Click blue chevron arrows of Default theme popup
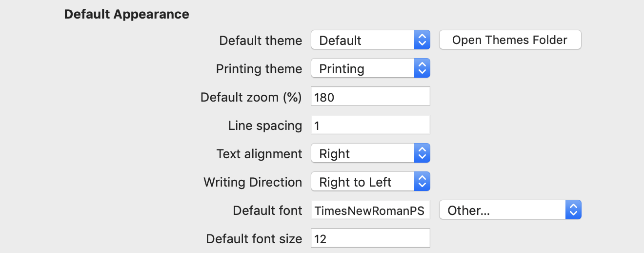The width and height of the screenshot is (644, 253). pyautogui.click(x=422, y=40)
